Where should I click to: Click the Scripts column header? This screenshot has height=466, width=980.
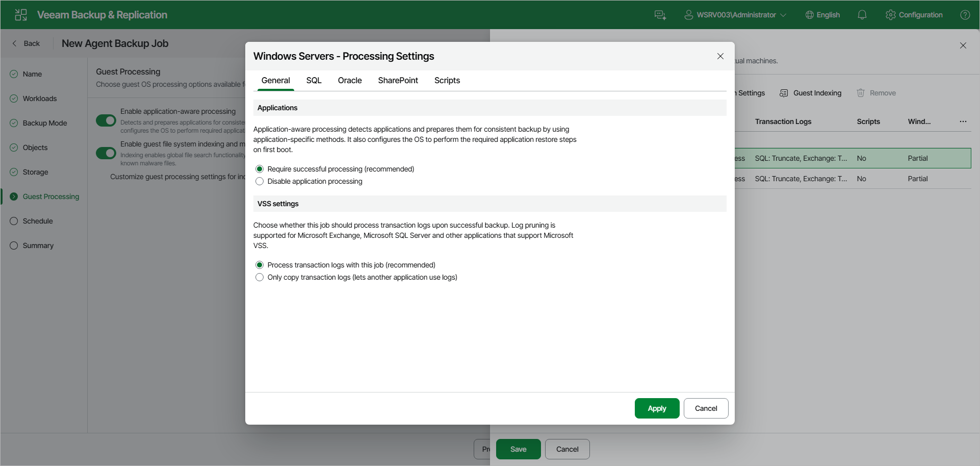tap(868, 121)
